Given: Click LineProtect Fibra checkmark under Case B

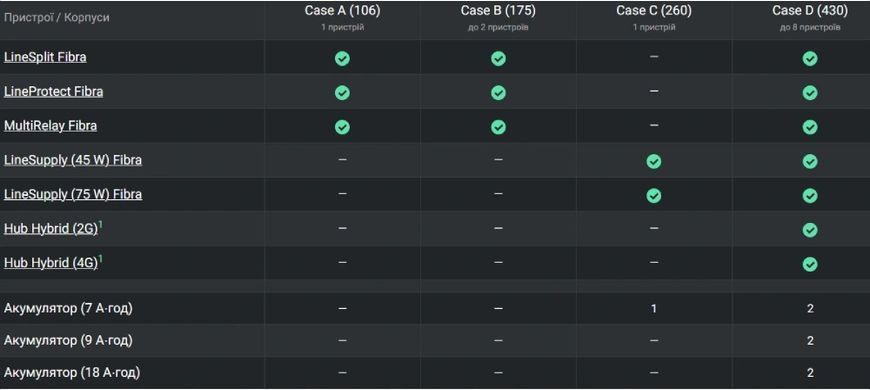Looking at the screenshot, I should click(498, 93).
